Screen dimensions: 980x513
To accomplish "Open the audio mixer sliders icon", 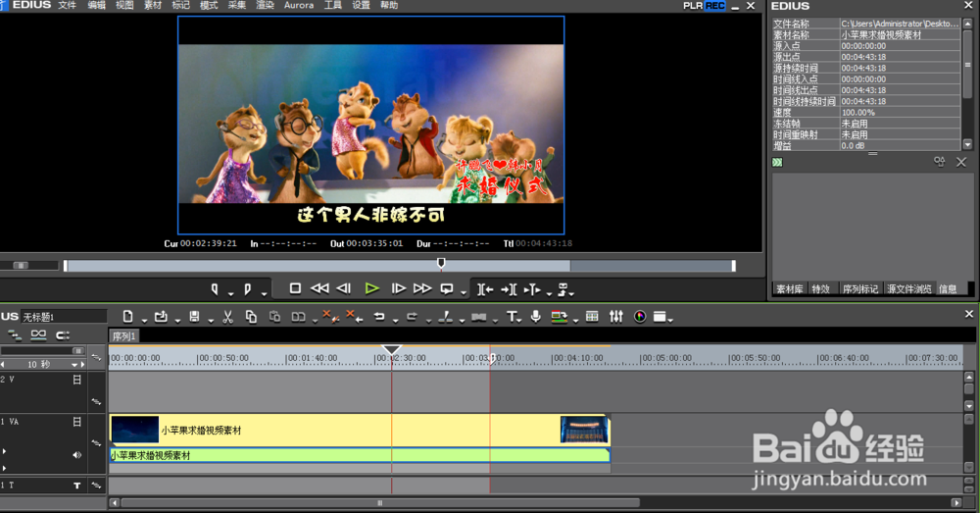I will pyautogui.click(x=616, y=317).
